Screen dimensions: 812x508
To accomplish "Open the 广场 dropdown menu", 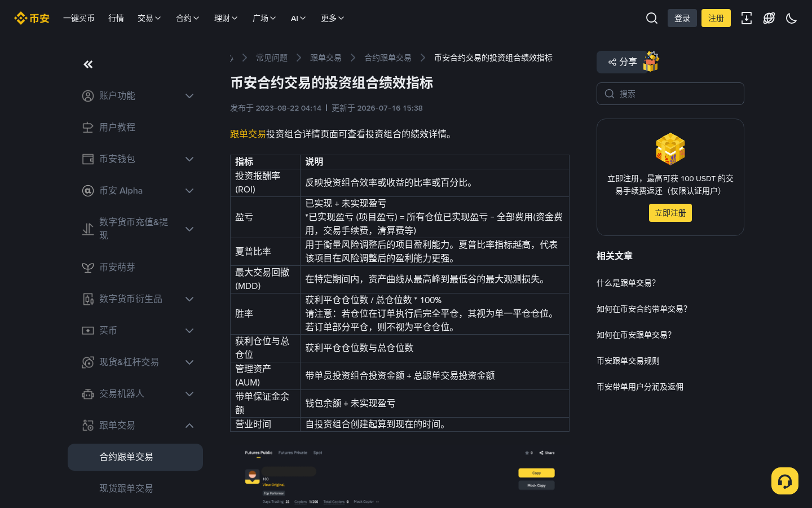I will [x=264, y=18].
